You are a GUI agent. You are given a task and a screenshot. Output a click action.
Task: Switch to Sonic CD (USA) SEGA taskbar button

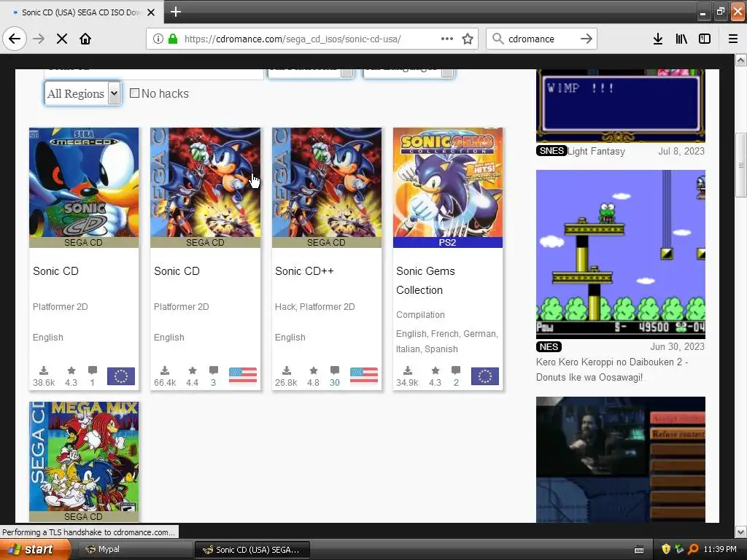click(x=252, y=550)
